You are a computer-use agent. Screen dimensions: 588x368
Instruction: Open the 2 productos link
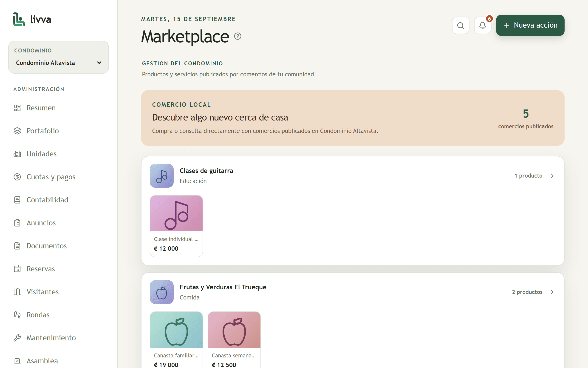pos(527,292)
